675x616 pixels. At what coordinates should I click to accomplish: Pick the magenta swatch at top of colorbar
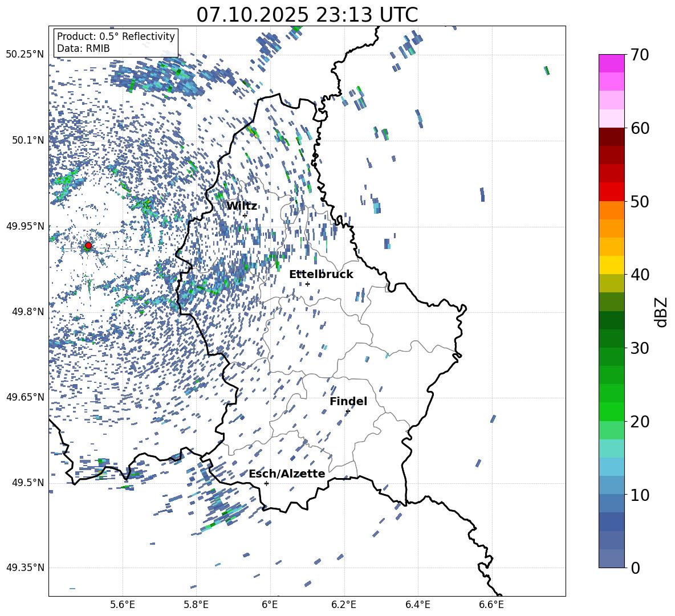(612, 63)
